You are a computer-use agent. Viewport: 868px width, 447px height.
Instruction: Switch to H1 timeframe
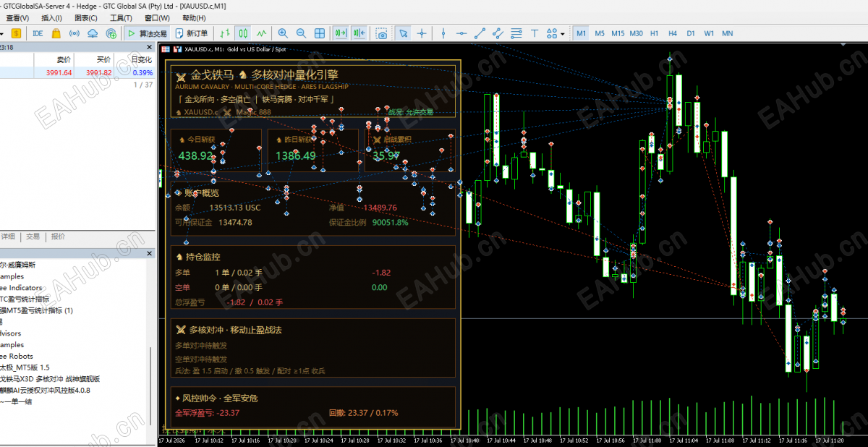[x=654, y=33]
